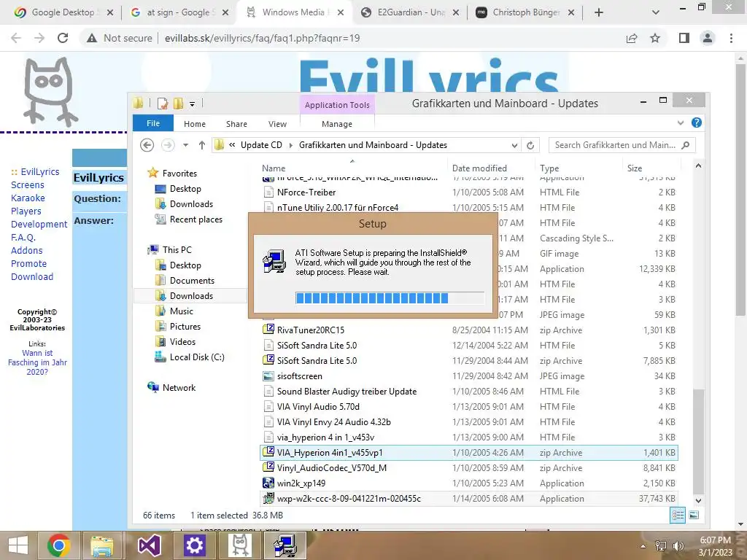Bookmark this page with the star icon
Image resolution: width=747 pixels, height=560 pixels.
655,38
